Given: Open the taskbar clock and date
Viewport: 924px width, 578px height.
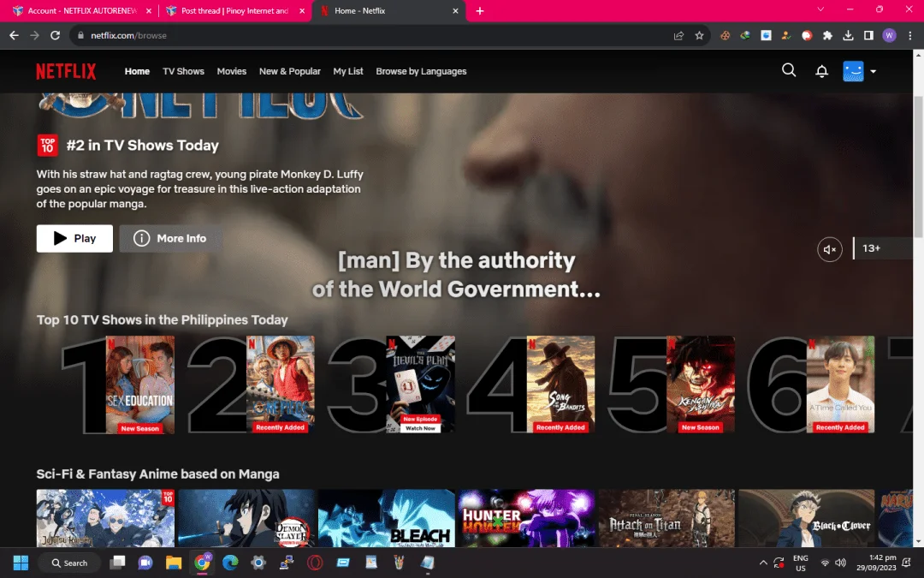Looking at the screenshot, I should coord(876,563).
